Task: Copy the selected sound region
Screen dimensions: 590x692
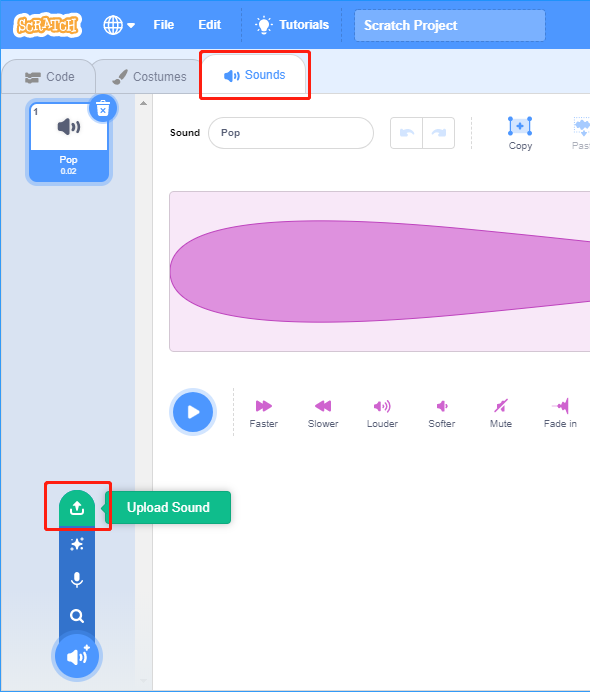Action: [x=520, y=133]
